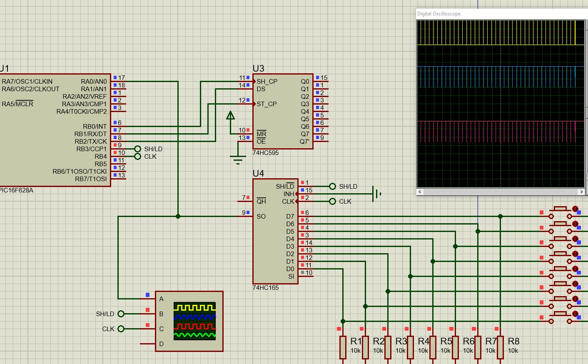This screenshot has width=588, height=364.
Task: Click the four-channel oscilloscope instrument symbol
Action: pyautogui.click(x=189, y=321)
